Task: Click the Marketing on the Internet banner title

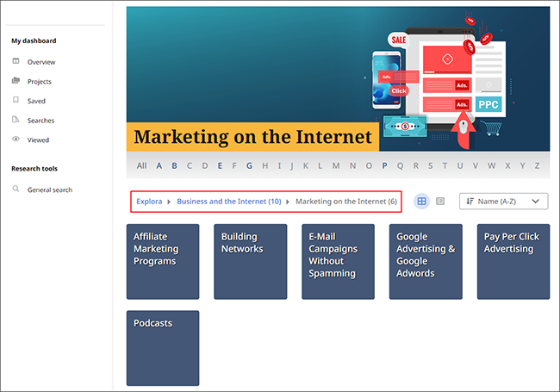Action: (252, 137)
